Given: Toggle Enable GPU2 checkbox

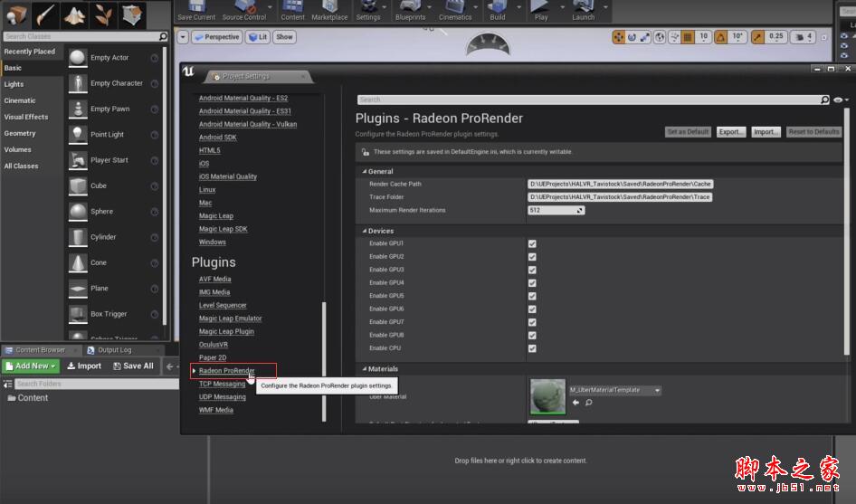Looking at the screenshot, I should click(532, 257).
